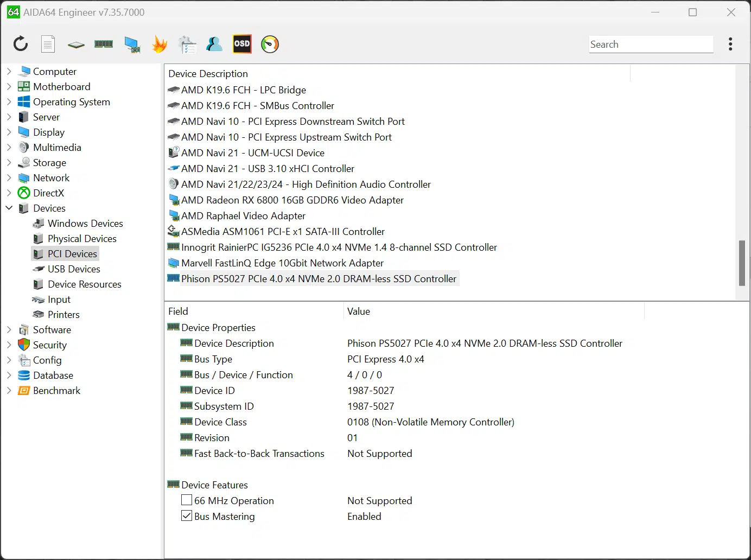Open the three-dot main menu
Image resolution: width=751 pixels, height=560 pixels.
click(x=730, y=44)
